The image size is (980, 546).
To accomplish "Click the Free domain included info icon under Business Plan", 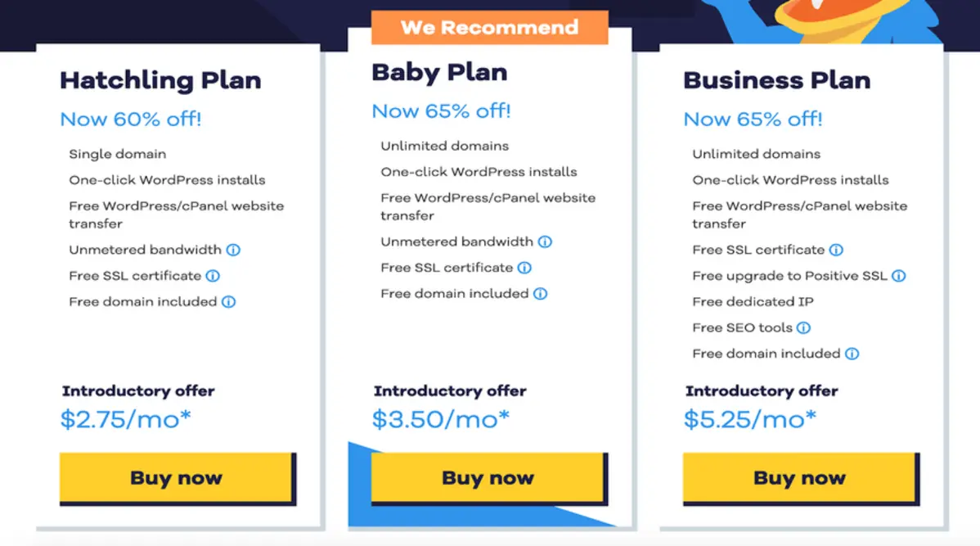I will [852, 354].
